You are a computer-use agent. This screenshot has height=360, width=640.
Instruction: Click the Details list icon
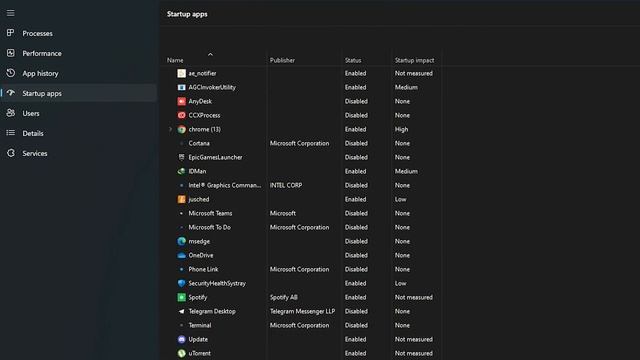click(11, 133)
